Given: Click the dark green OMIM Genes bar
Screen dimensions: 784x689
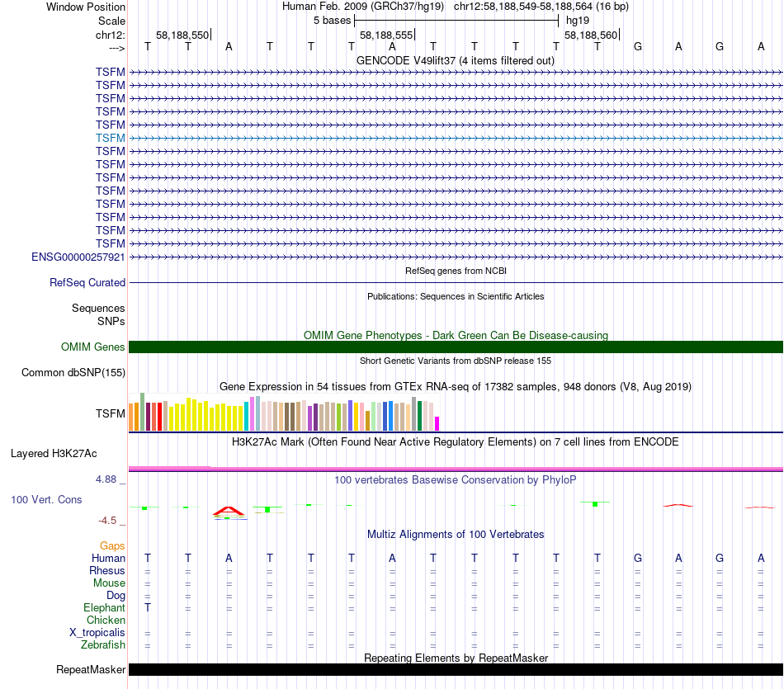Looking at the screenshot, I should pyautogui.click(x=456, y=347).
